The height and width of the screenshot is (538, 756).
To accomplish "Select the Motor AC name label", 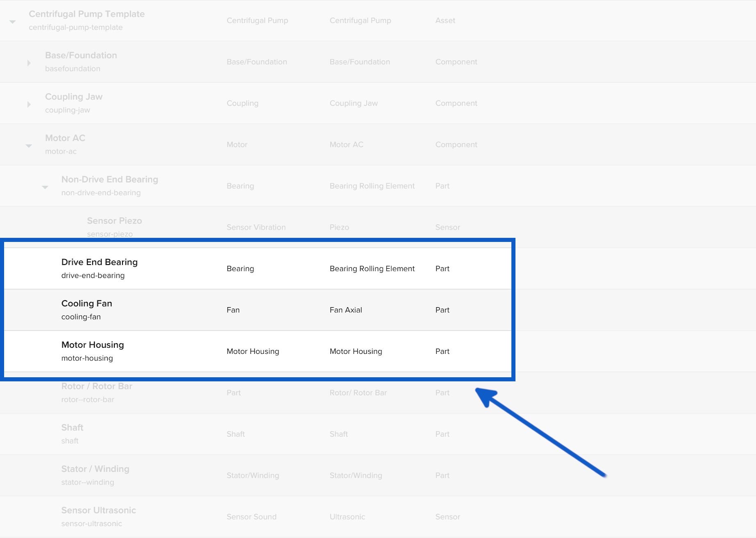I will pyautogui.click(x=65, y=138).
